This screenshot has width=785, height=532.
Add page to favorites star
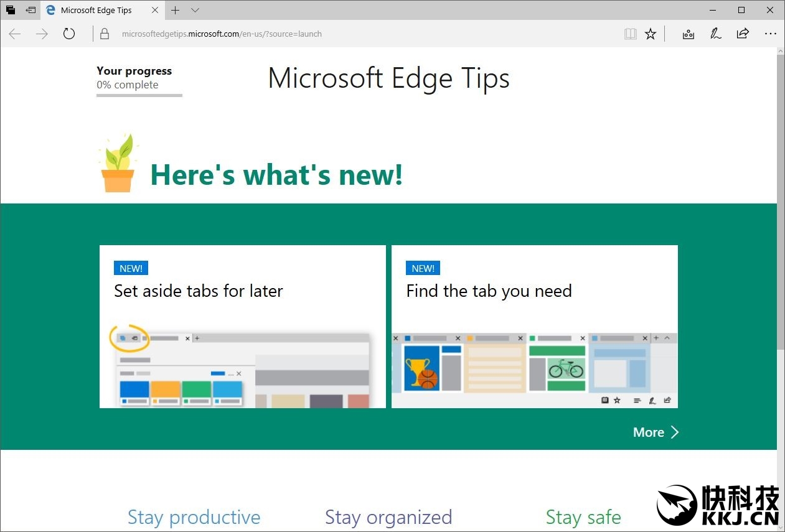tap(651, 34)
